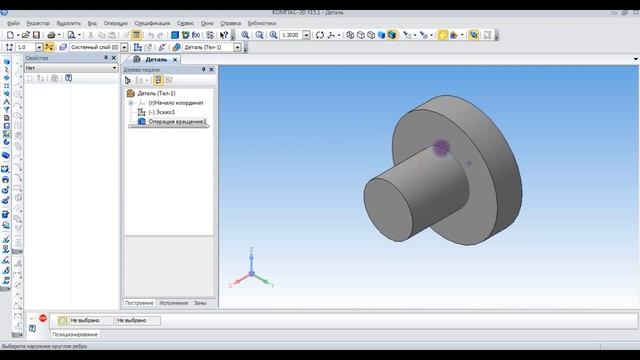The height and width of the screenshot is (360, 640).
Task: Select Операция вращения1 in the model tree
Action: [177, 121]
